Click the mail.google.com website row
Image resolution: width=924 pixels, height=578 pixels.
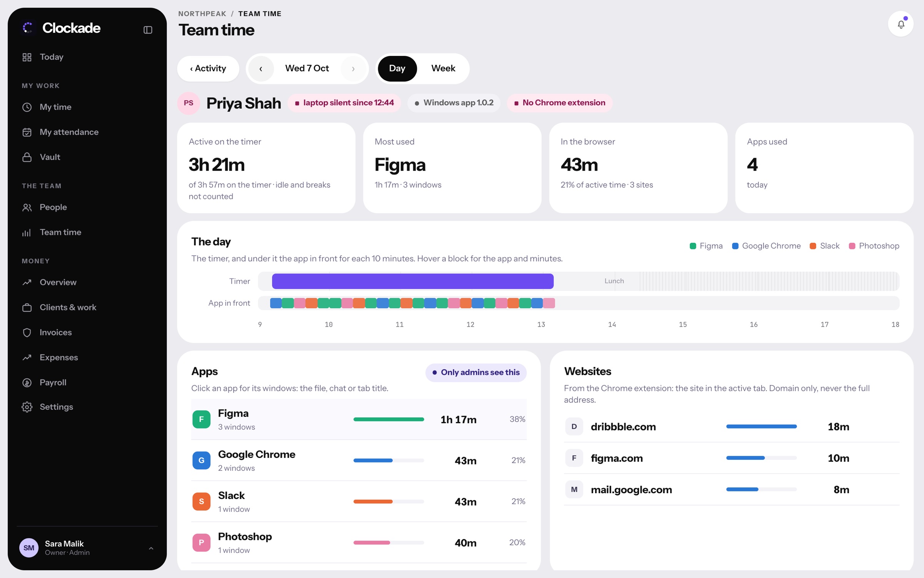point(731,490)
